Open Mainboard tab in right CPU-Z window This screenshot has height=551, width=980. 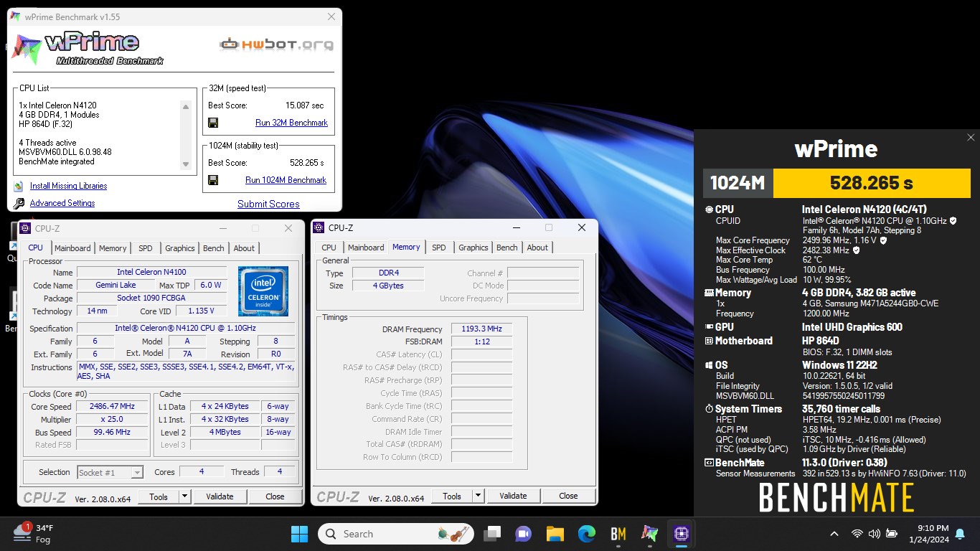point(366,248)
